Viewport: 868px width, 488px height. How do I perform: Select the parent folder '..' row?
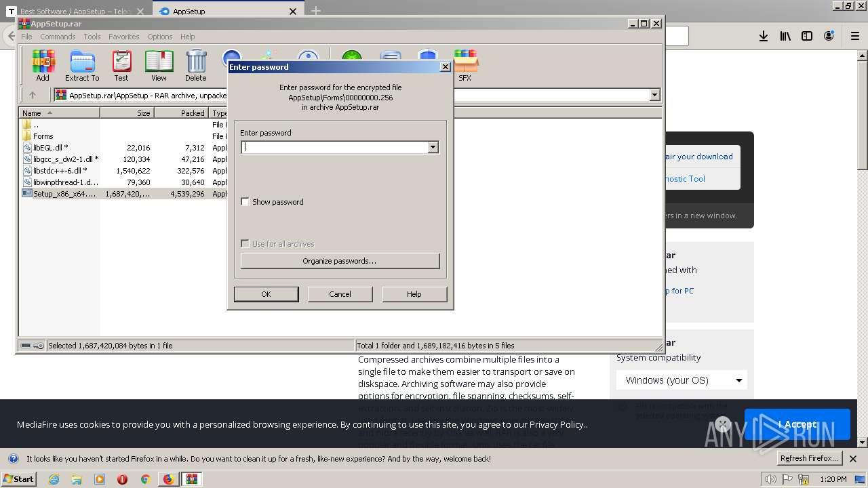(x=123, y=125)
